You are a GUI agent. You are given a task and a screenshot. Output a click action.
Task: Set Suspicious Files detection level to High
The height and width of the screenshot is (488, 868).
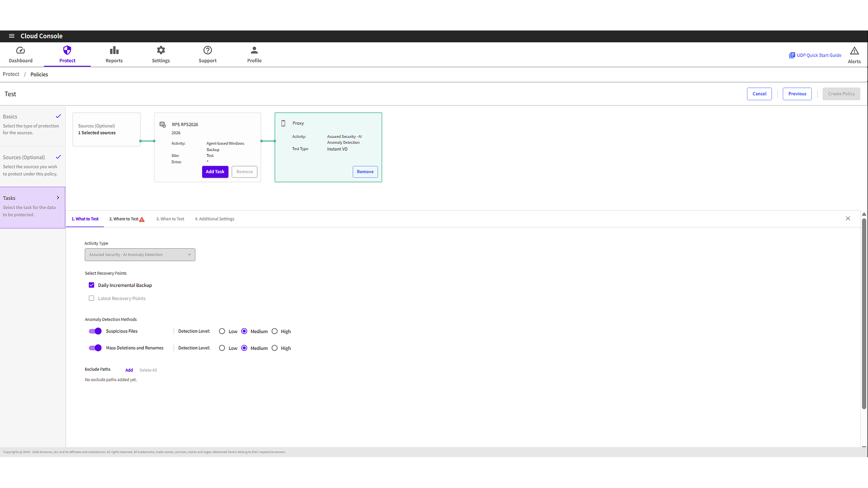275,331
